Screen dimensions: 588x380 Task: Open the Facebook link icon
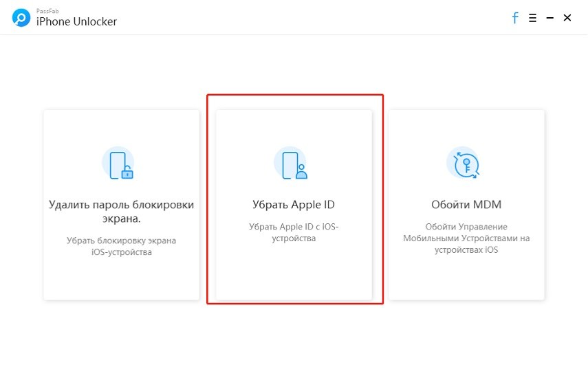point(515,18)
